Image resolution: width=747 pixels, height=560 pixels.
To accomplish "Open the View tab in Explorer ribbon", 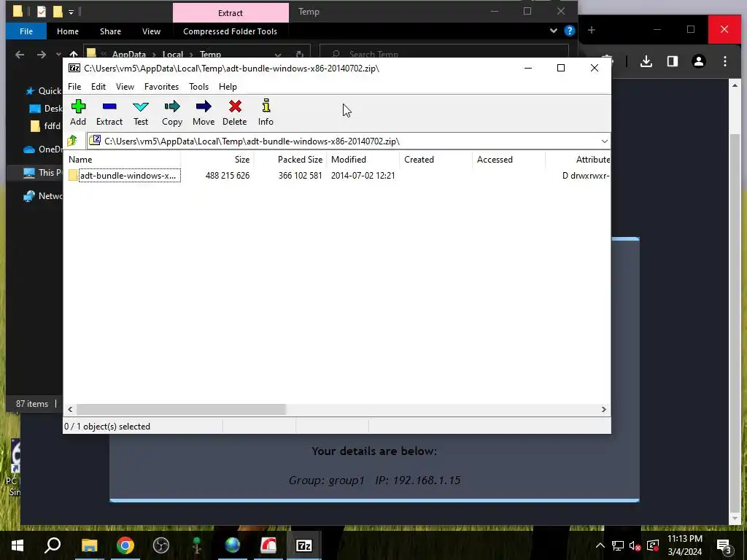I will click(x=151, y=31).
